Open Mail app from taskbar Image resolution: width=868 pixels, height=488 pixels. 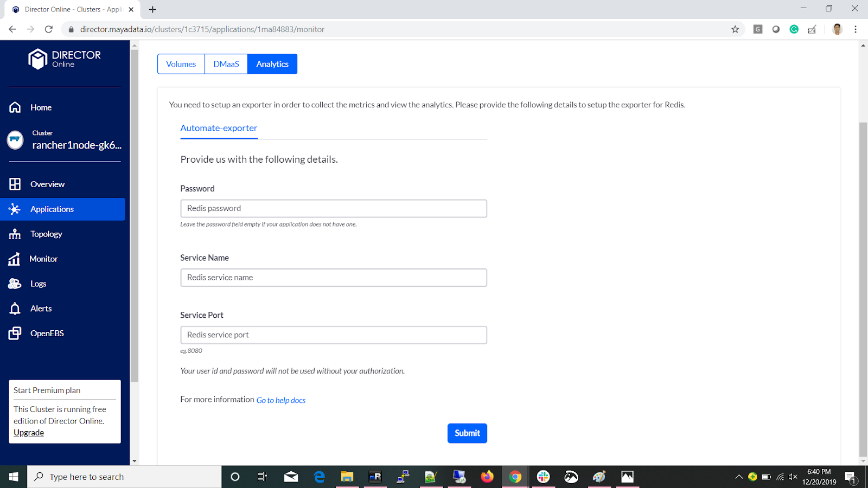coord(291,477)
